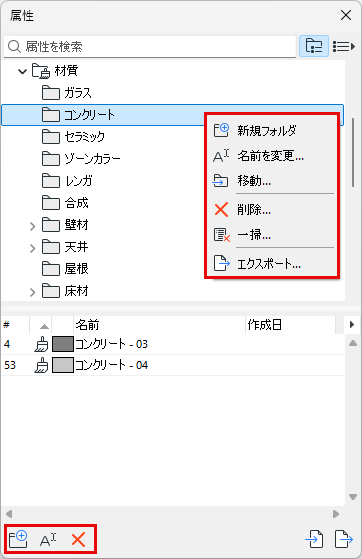The image size is (362, 559).
Task: Click the list scroll up arrow
Action: click(353, 343)
